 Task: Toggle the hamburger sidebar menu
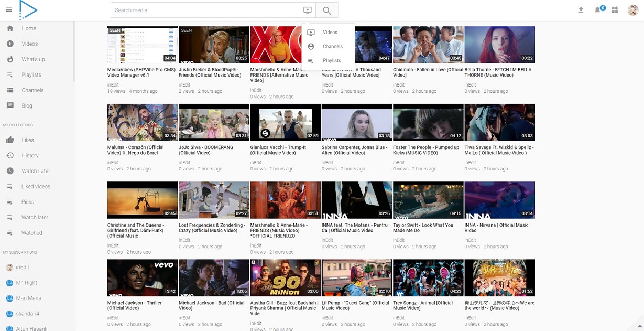click(x=9, y=10)
